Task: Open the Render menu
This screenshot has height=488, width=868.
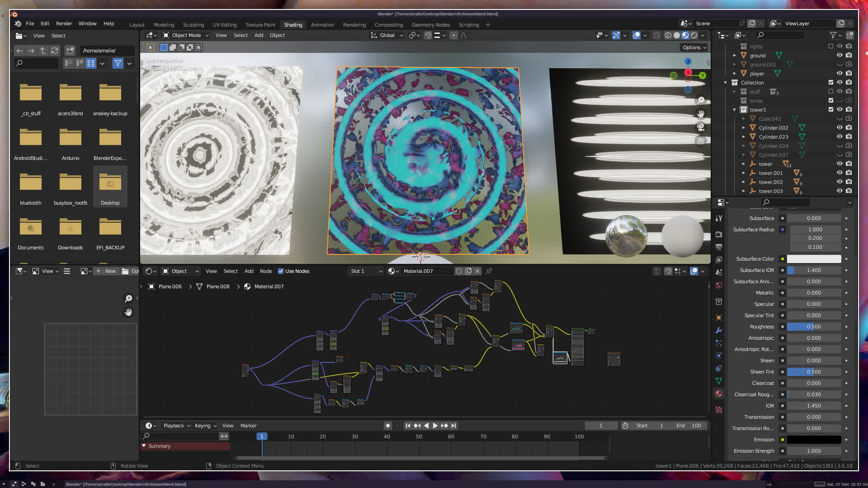Action: [64, 23]
